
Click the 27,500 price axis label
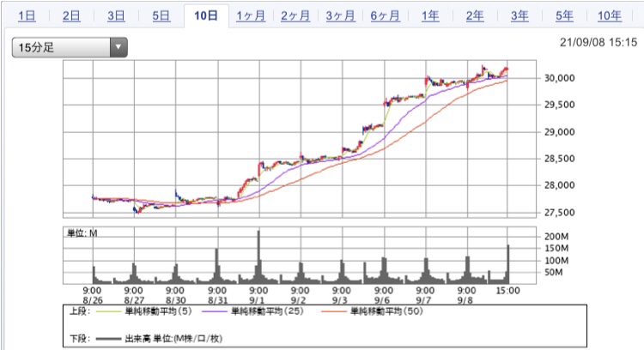[559, 213]
